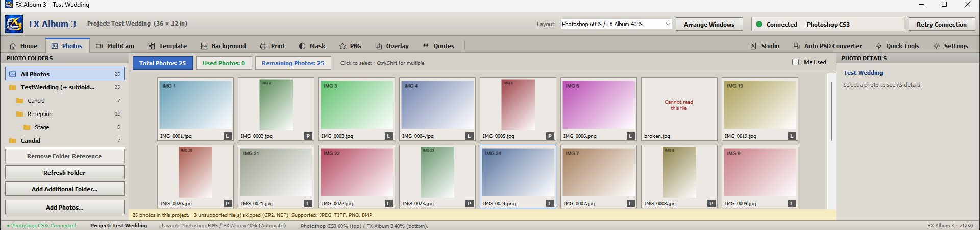Select thumbnail IMG_0021.jpg
This screenshot has width=980, height=230.
276,176
